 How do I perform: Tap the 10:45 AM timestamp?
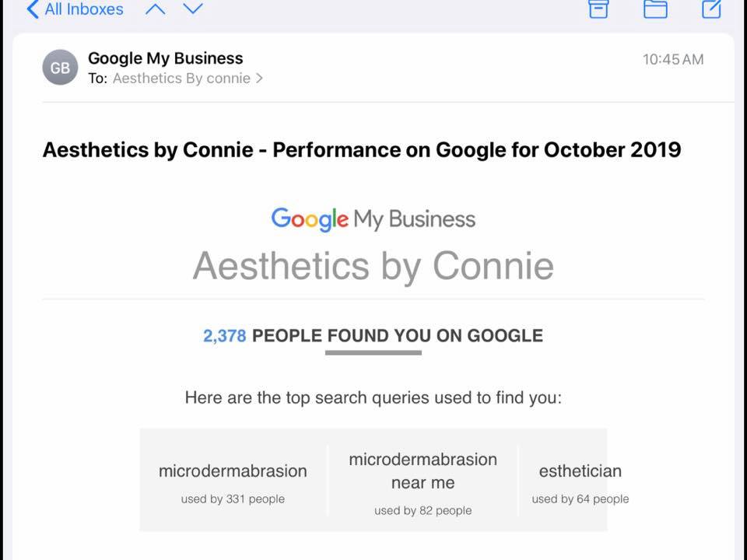point(672,59)
